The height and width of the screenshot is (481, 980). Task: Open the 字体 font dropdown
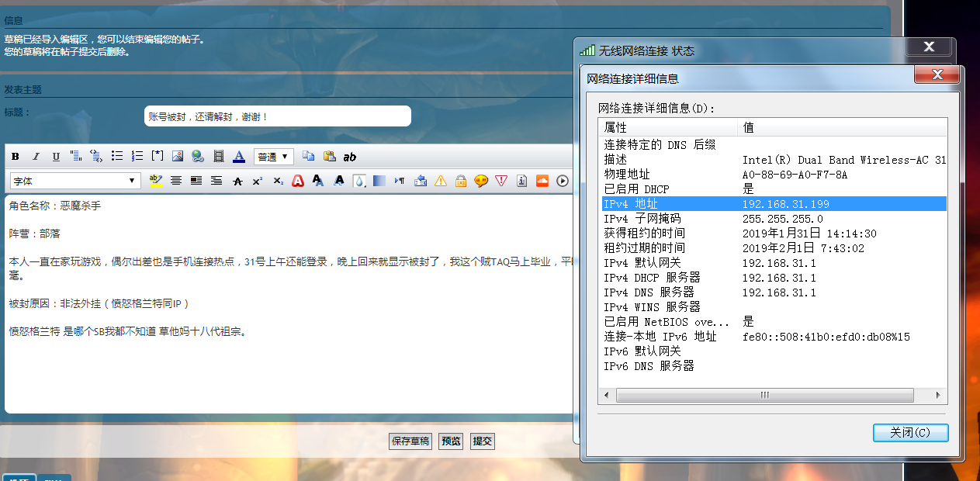[74, 181]
